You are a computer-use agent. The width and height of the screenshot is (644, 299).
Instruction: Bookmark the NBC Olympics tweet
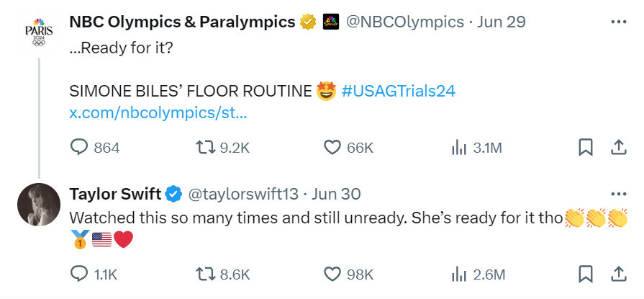click(585, 147)
